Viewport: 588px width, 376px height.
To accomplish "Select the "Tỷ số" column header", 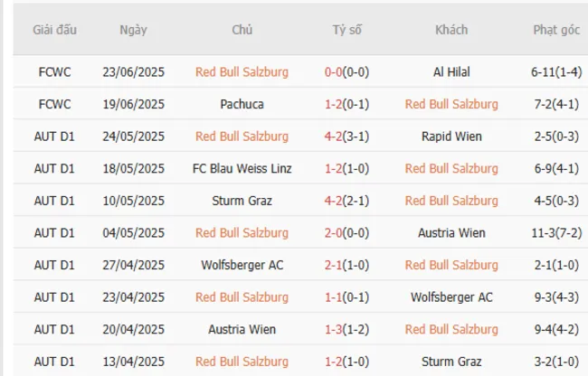I will (346, 30).
